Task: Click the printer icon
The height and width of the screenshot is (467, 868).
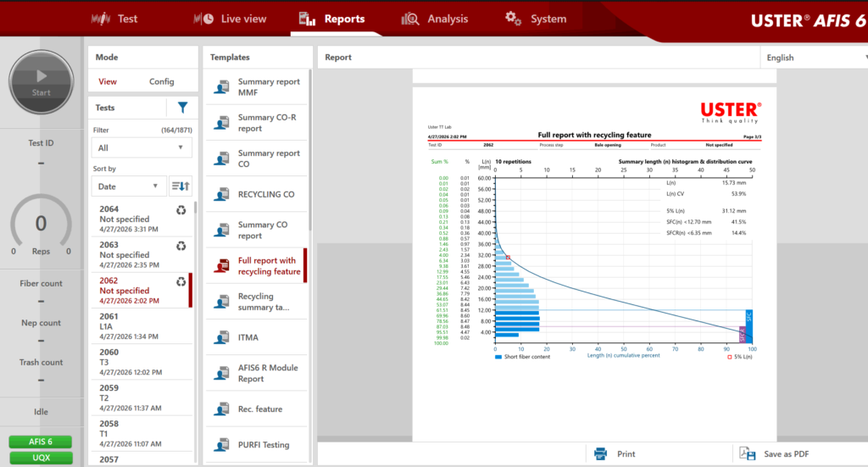Action: point(601,453)
